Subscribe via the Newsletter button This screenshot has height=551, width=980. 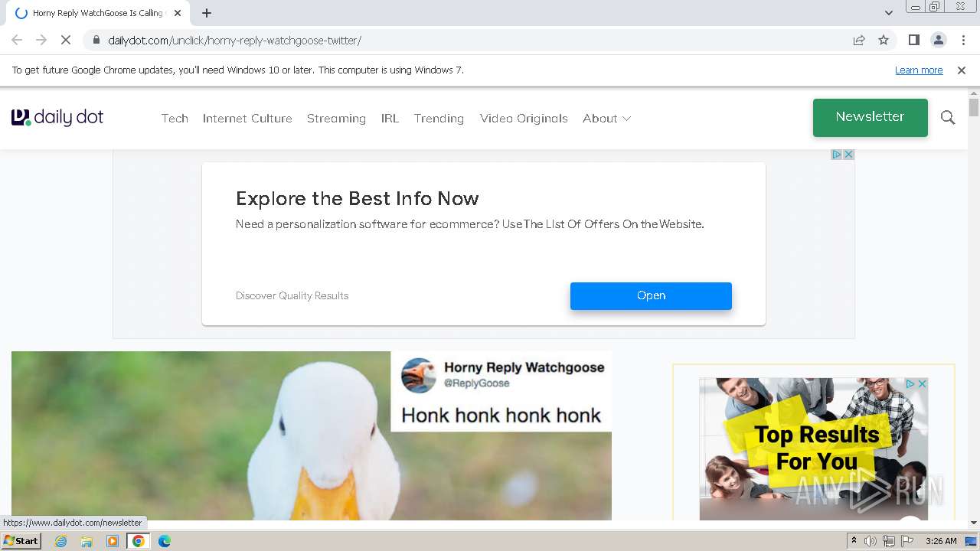[871, 117]
